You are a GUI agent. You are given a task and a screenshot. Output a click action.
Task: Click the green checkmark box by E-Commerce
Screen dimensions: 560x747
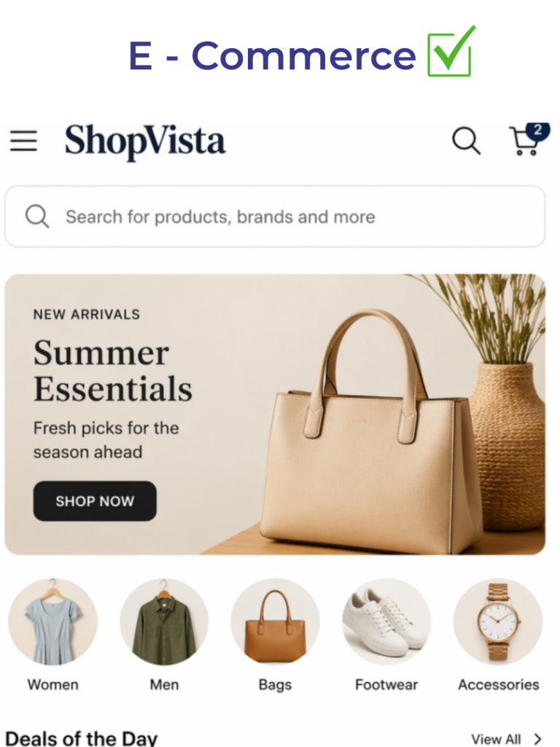451,52
